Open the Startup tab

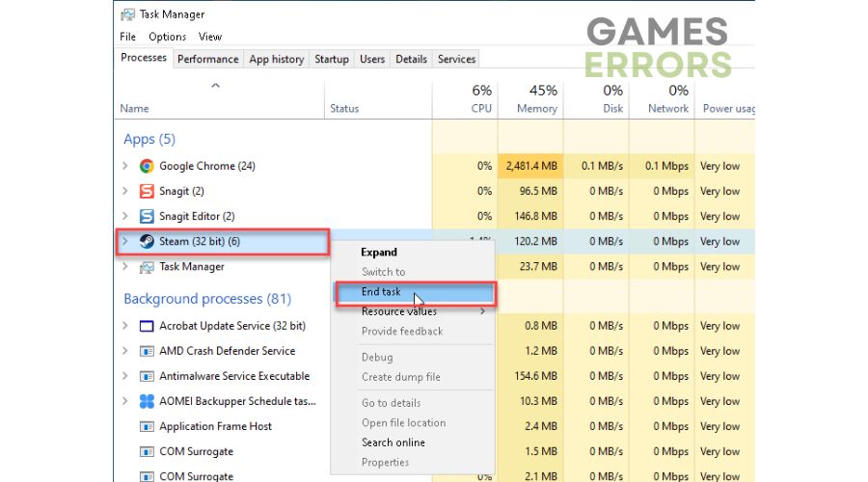pos(332,59)
